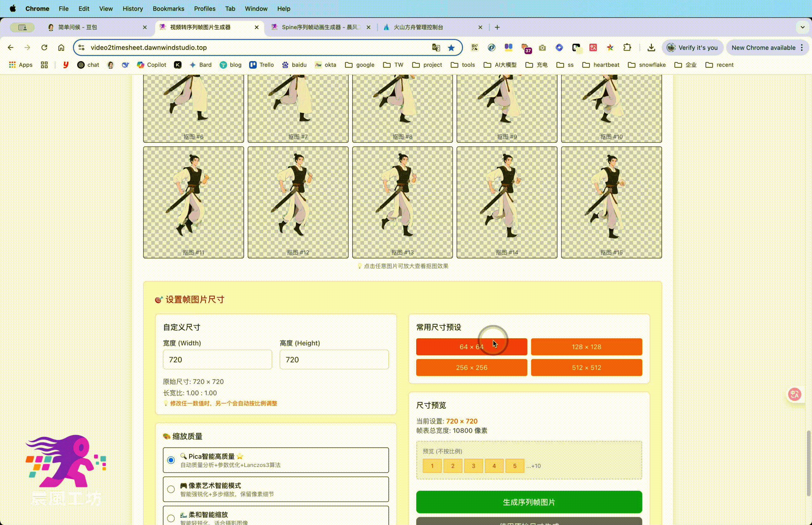
Task: Expand the google bookmarks folder
Action: [x=360, y=65]
